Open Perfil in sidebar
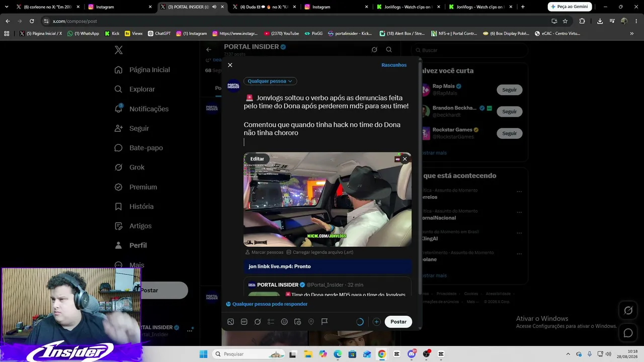The height and width of the screenshot is (362, 644). (x=131, y=245)
